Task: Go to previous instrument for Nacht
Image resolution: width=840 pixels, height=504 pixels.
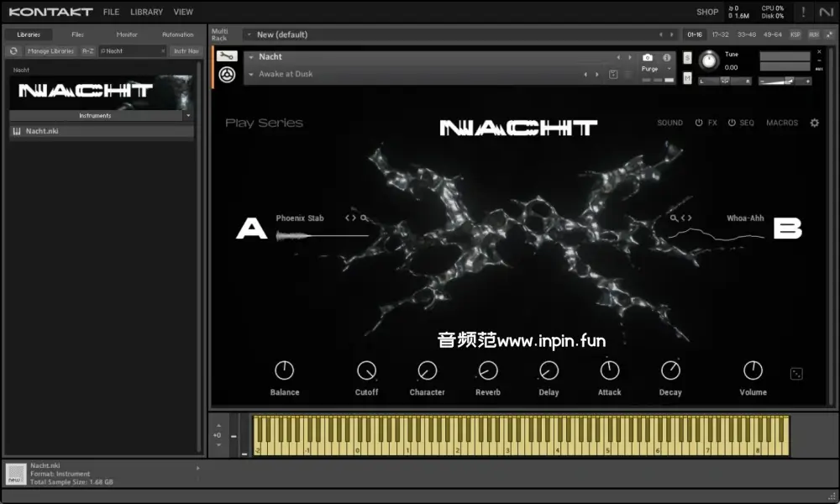Action: (618, 57)
